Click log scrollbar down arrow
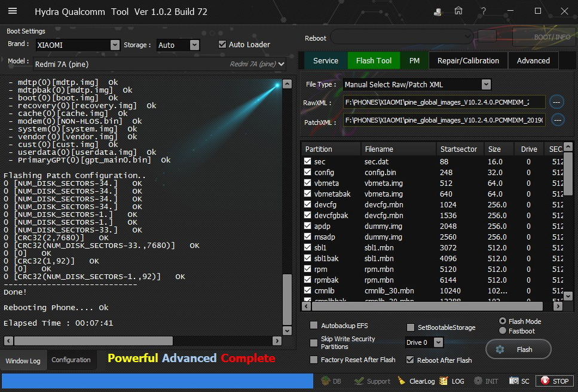 287,330
